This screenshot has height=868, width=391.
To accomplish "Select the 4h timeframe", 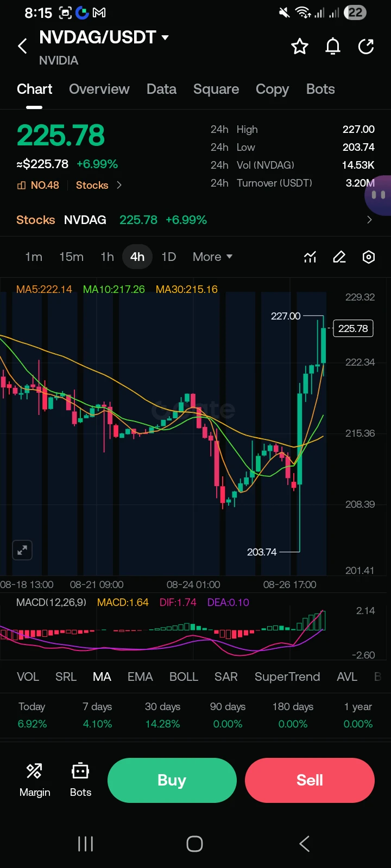I will point(137,257).
